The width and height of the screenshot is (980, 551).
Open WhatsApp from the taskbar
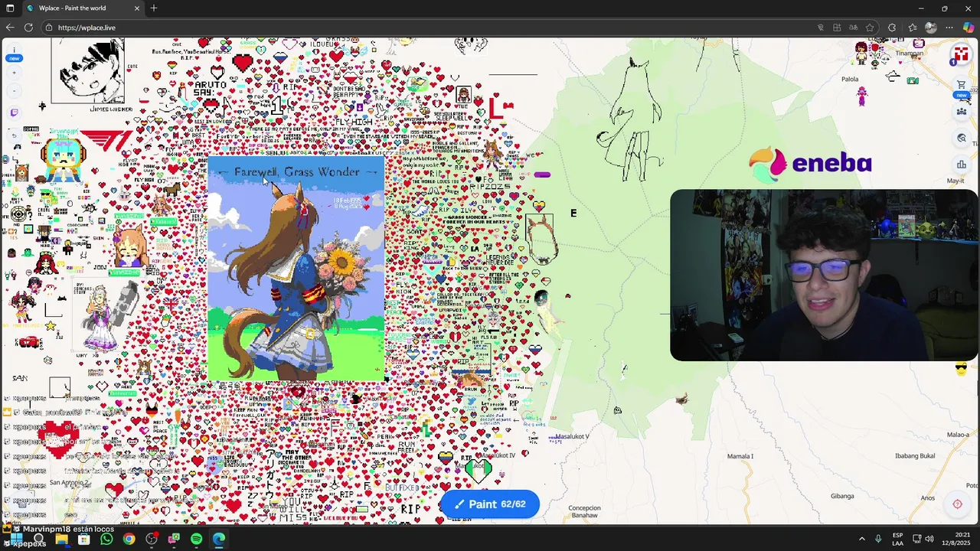click(x=106, y=540)
